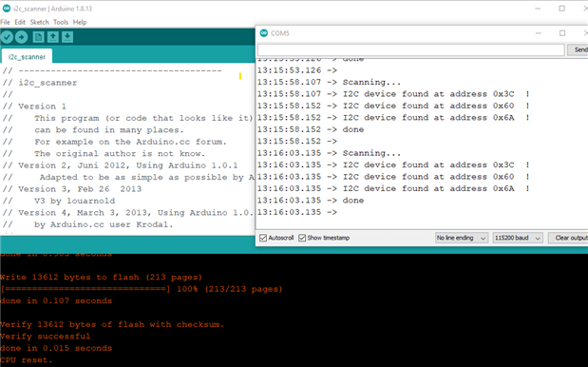
Task: Click the Clear output button
Action: [569, 238]
